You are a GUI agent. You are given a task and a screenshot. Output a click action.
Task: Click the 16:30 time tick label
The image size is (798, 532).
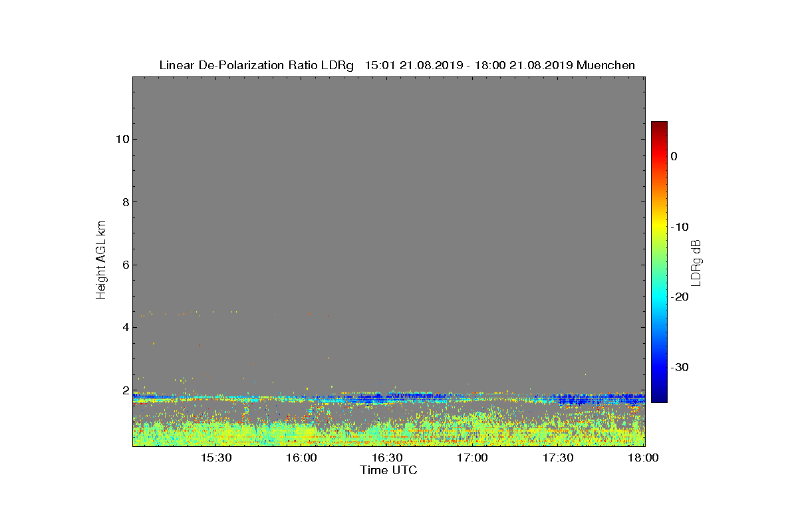coord(387,458)
